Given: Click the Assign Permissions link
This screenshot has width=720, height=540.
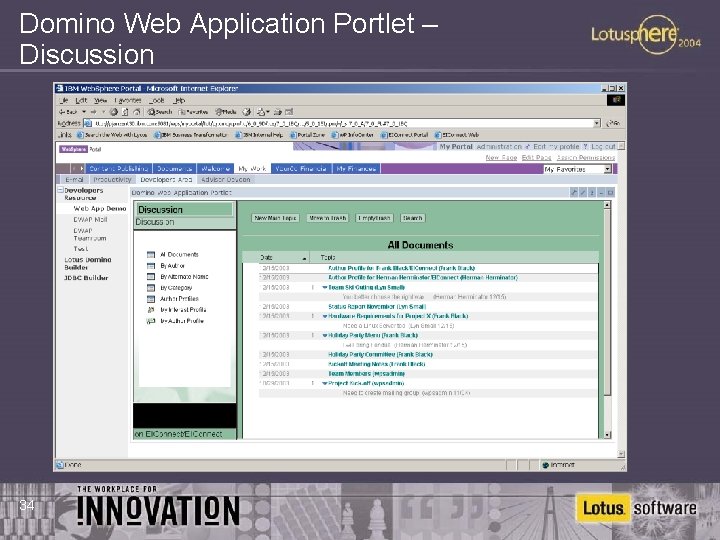Looking at the screenshot, I should [x=586, y=158].
